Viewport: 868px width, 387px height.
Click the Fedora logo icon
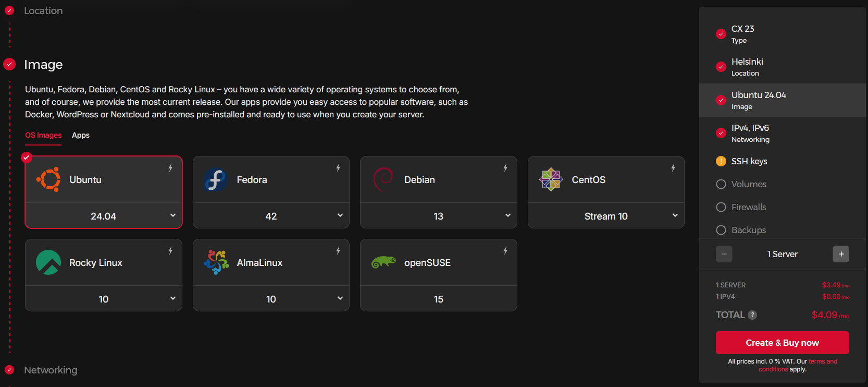[216, 179]
